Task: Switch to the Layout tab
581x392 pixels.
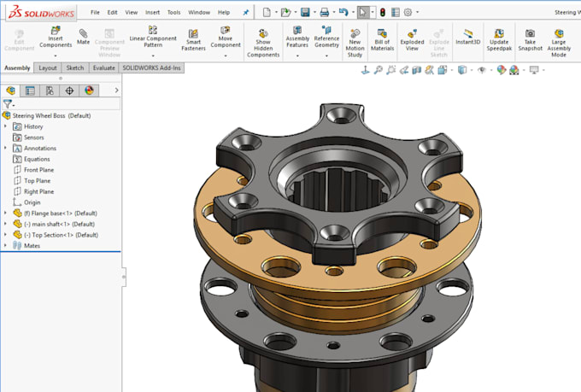Action: click(x=48, y=67)
